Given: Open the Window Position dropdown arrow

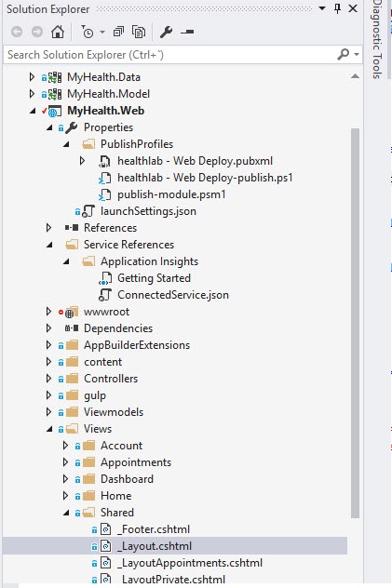Looking at the screenshot, I should [322, 8].
